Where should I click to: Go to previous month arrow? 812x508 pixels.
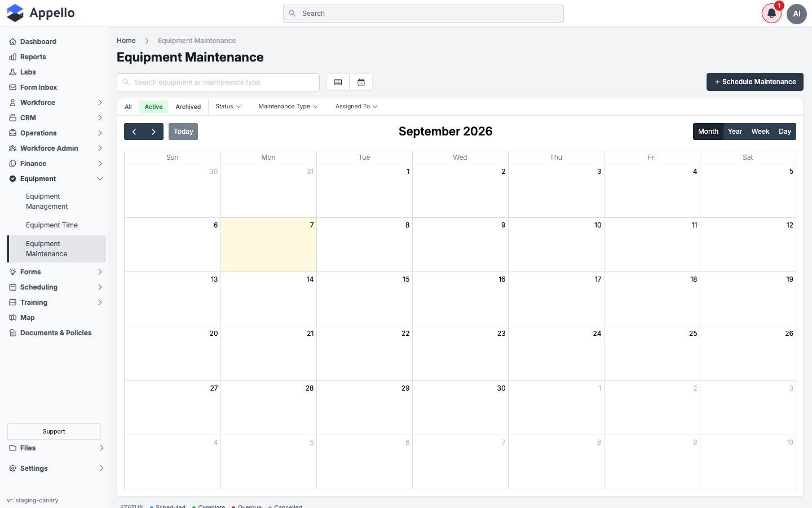coord(134,132)
